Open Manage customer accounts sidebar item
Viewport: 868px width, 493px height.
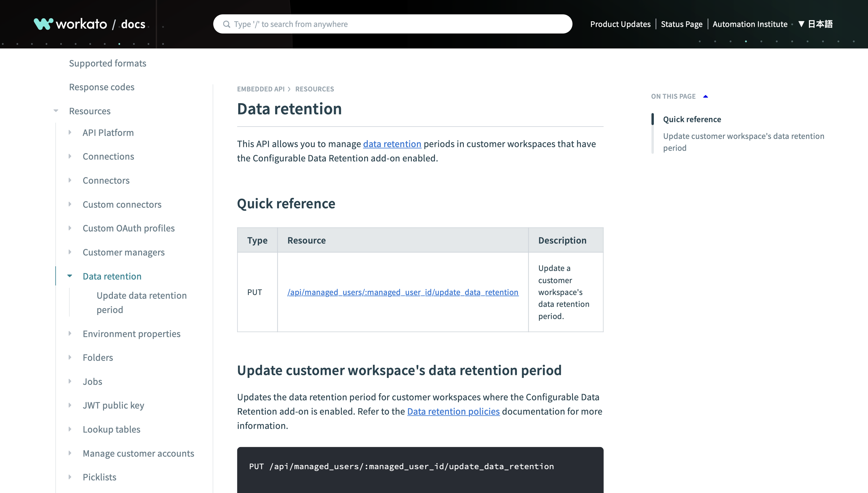(x=138, y=453)
